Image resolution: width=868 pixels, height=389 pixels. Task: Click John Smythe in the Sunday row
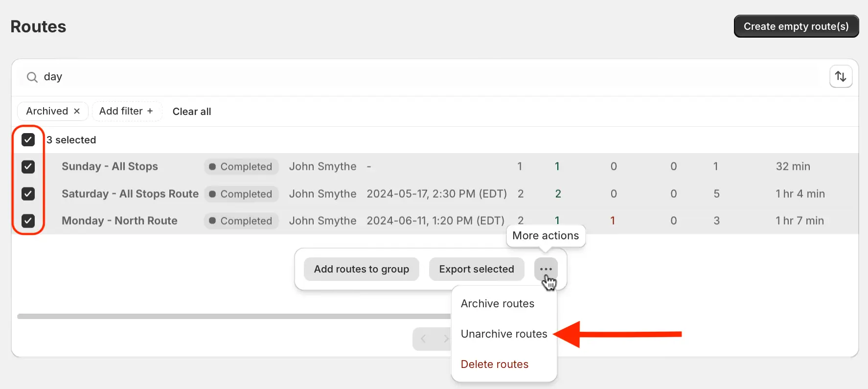coord(323,166)
